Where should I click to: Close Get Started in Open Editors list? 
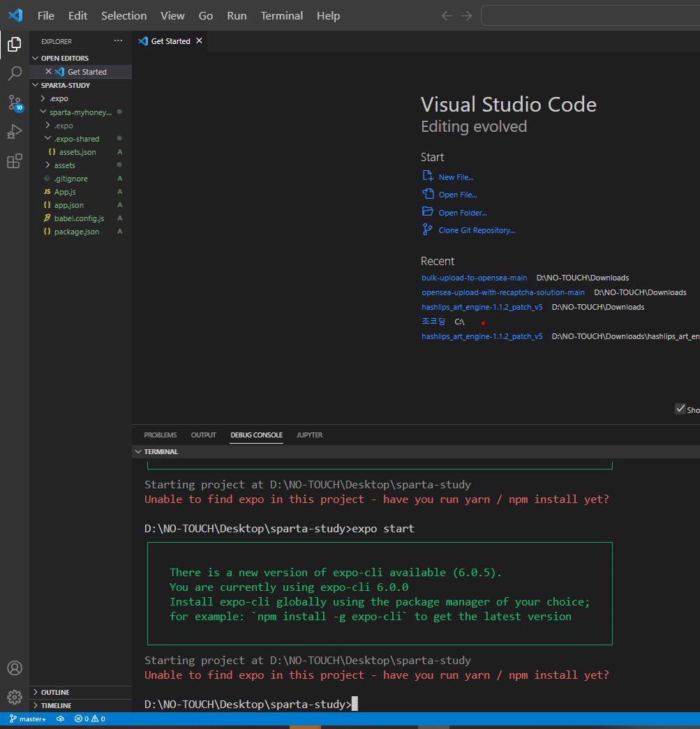[48, 72]
